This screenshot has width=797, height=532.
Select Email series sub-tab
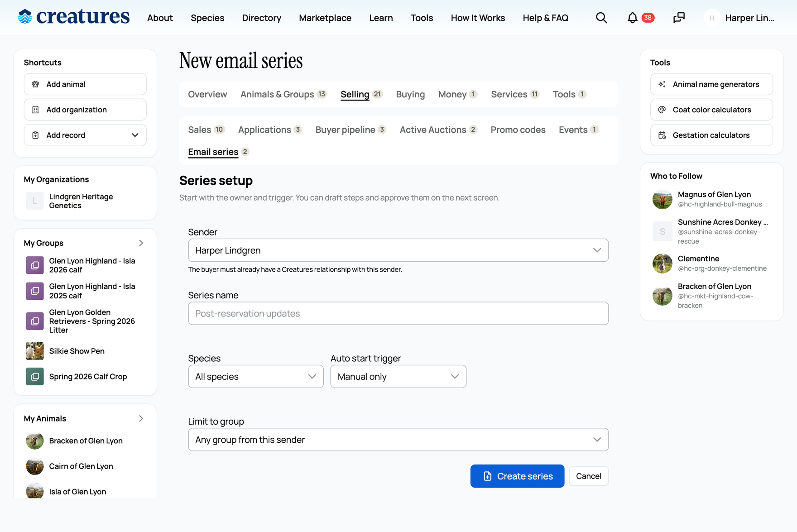pos(219,152)
